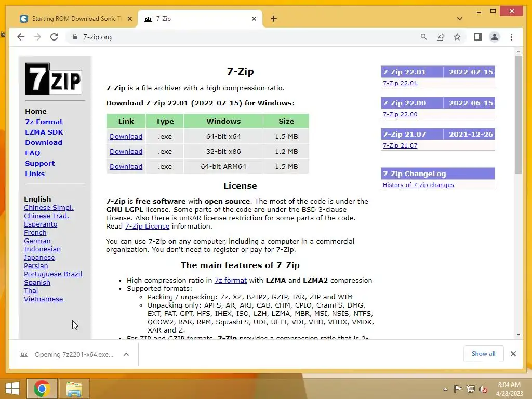Click Chrome icon in taskbar
Screen dimensions: 532x399
[42, 389]
